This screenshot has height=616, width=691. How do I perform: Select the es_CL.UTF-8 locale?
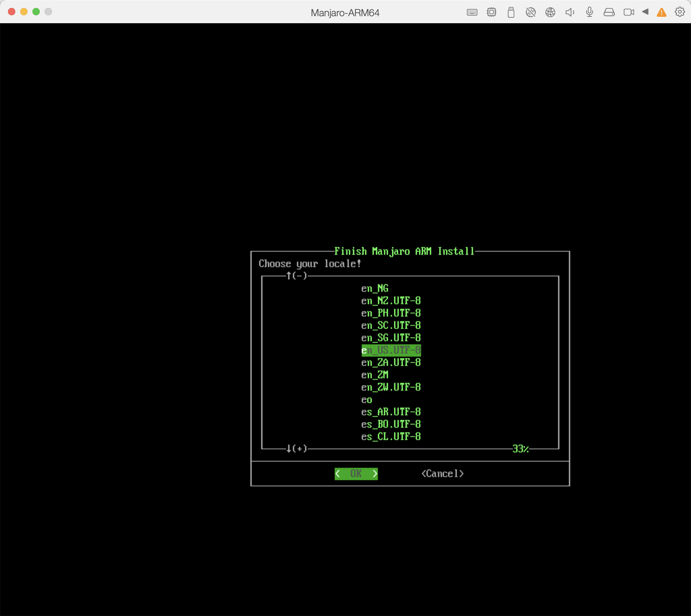click(391, 437)
